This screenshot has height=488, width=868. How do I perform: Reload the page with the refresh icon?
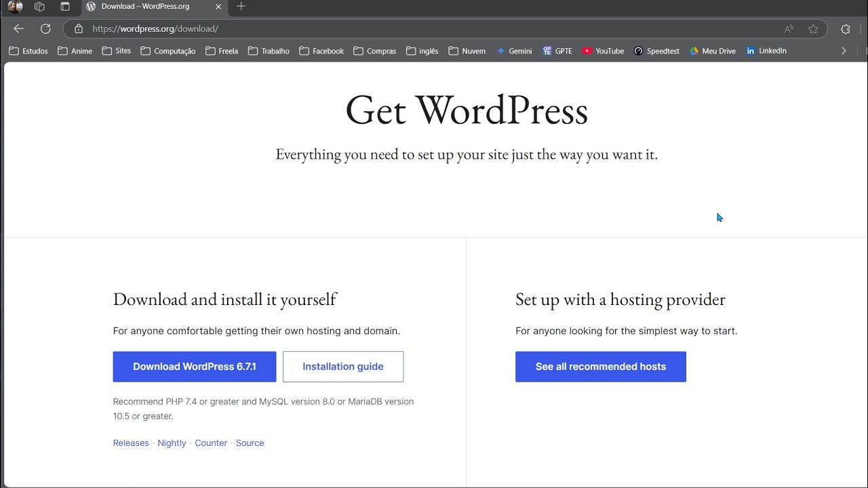[x=45, y=29]
